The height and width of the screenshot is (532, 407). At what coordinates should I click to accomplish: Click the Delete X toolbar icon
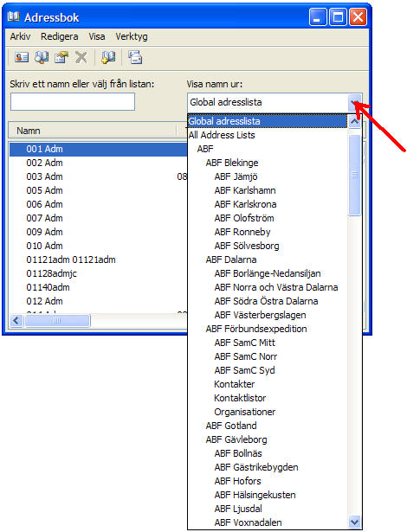pos(81,58)
